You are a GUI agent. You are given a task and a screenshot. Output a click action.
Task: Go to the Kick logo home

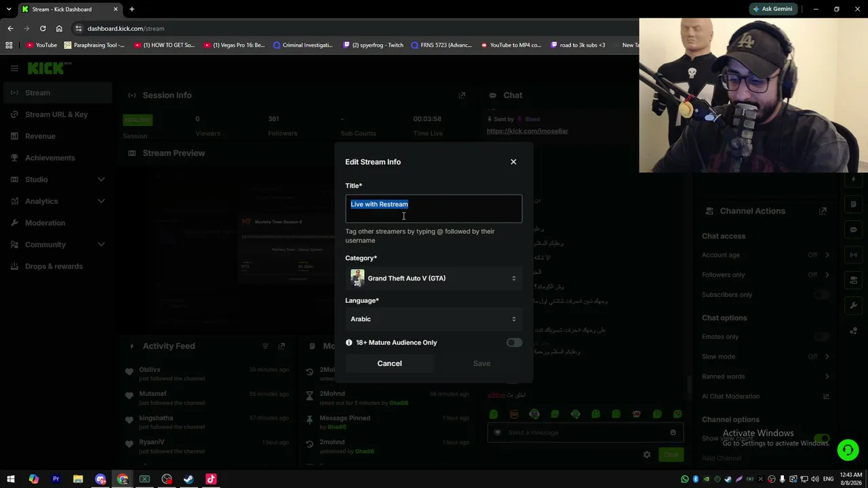coord(48,68)
